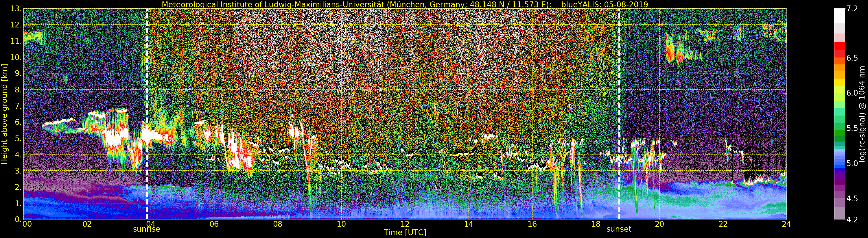This screenshot has width=868, height=238.
Task: Click the x-axis tick label '12'
Action: click(405, 224)
